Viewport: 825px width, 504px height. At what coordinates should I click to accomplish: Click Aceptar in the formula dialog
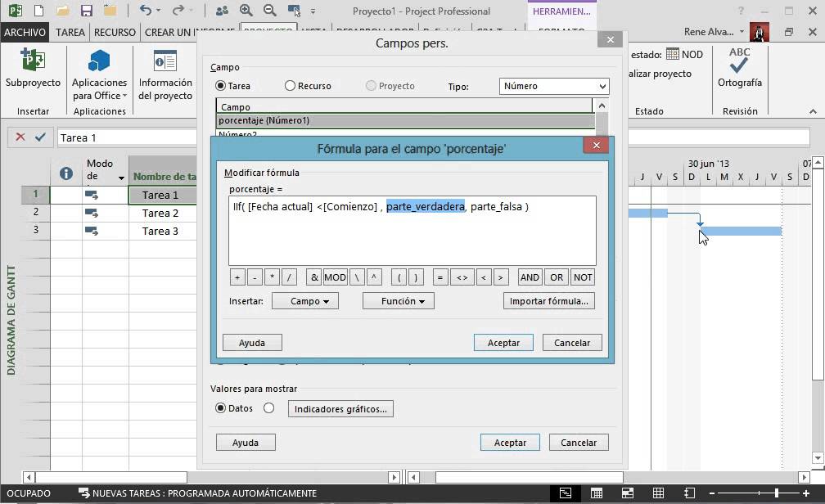click(x=503, y=343)
